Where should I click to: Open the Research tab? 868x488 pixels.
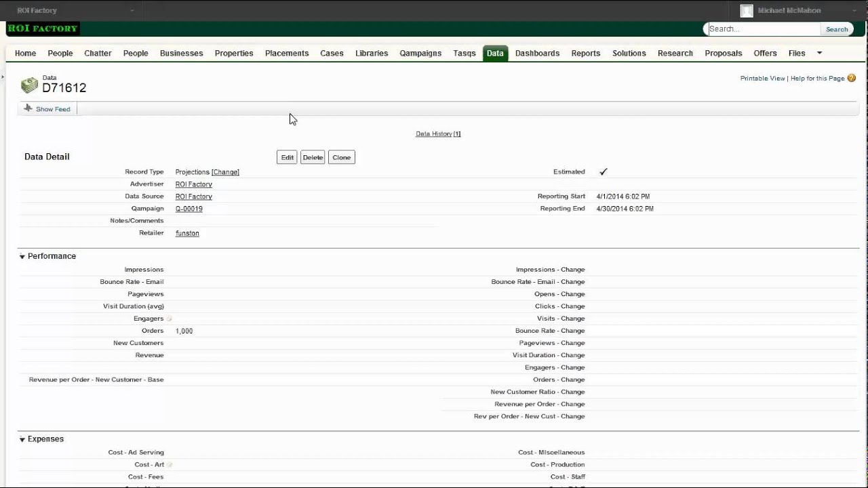point(675,54)
